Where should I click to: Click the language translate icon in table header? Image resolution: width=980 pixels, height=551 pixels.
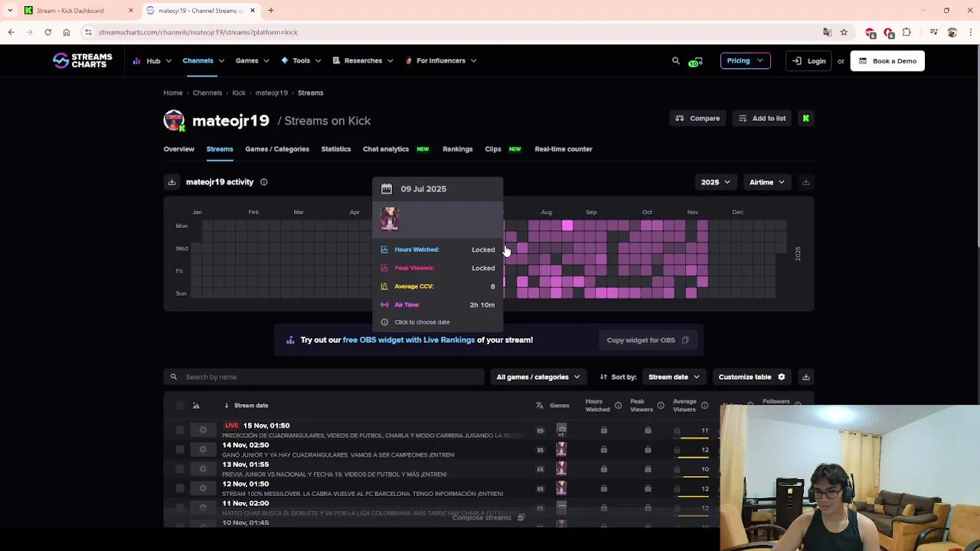539,406
